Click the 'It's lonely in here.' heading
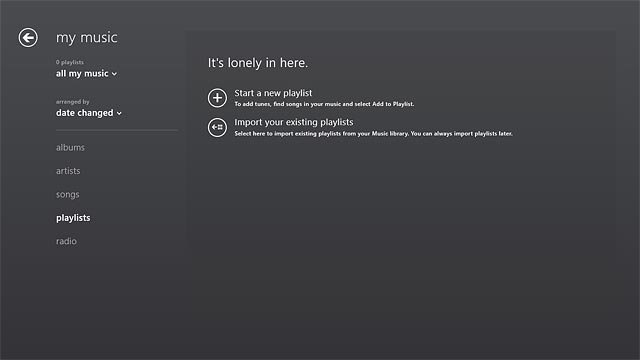Viewport: 640px width, 360px height. (x=258, y=63)
